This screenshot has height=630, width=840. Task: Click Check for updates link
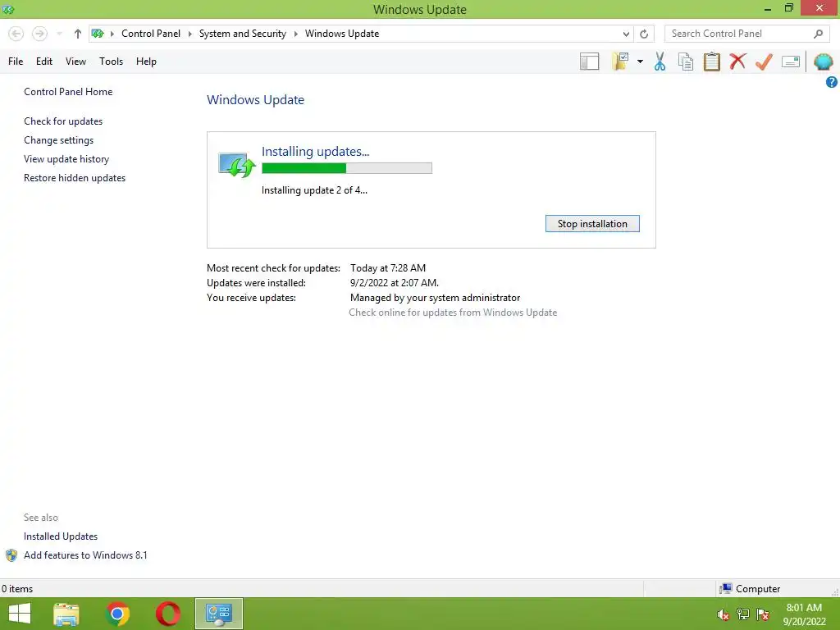click(x=63, y=121)
